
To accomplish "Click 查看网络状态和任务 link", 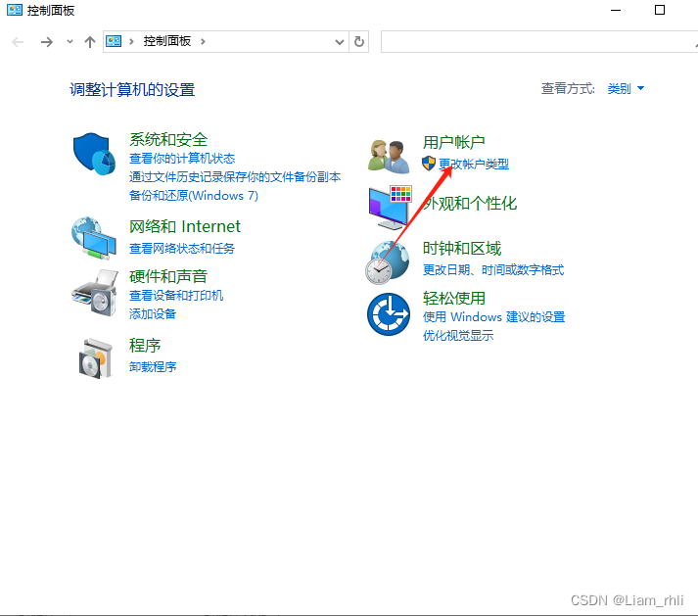I will (x=182, y=248).
